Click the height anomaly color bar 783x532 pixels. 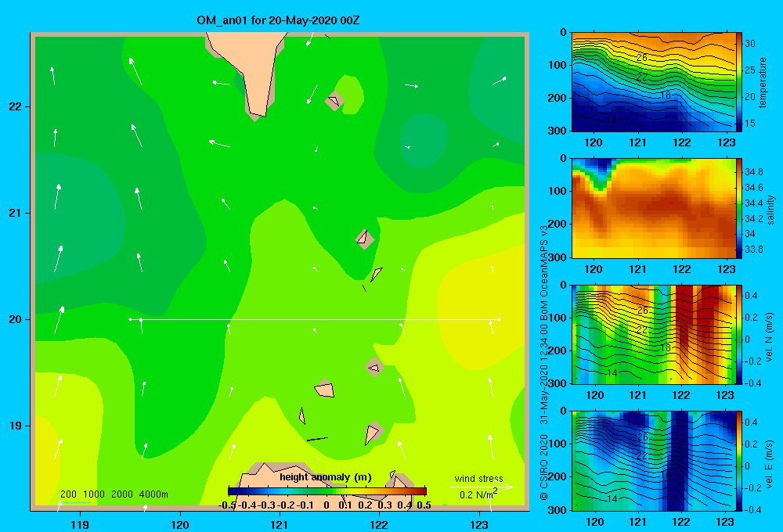point(327,491)
